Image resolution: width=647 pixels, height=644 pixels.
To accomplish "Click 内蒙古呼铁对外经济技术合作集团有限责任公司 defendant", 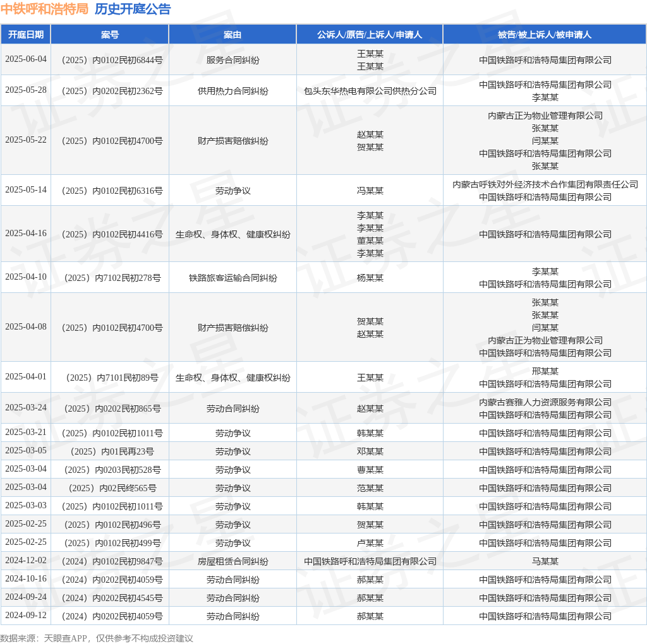I will [545, 185].
